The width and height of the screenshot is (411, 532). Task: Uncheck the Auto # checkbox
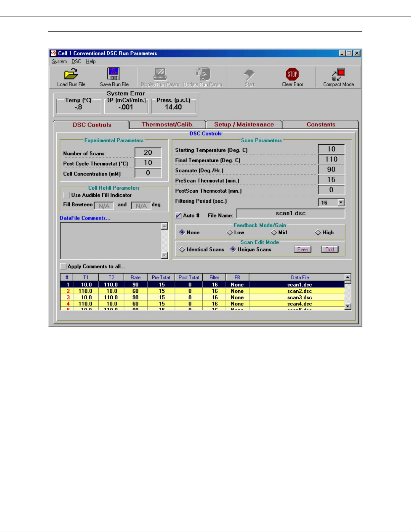coord(179,215)
